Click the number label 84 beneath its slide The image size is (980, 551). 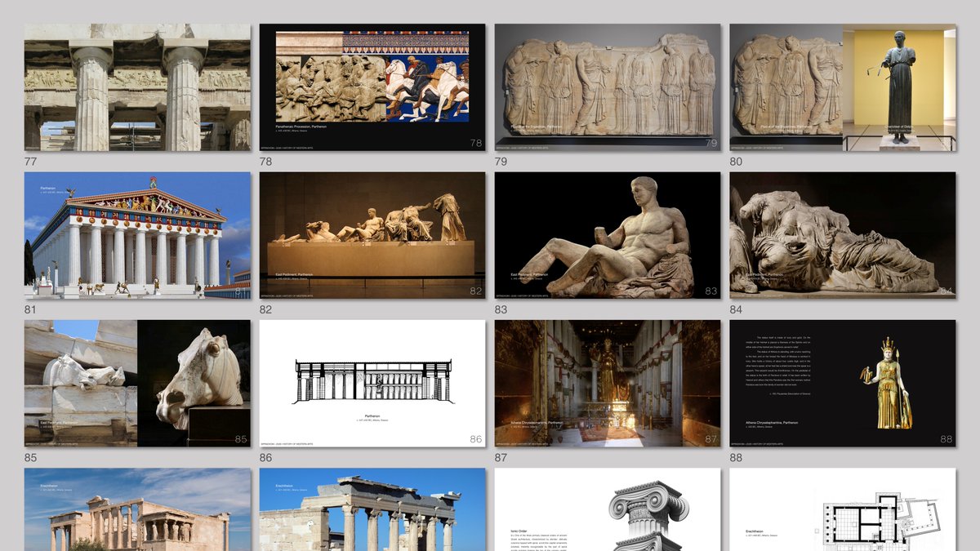(x=737, y=309)
